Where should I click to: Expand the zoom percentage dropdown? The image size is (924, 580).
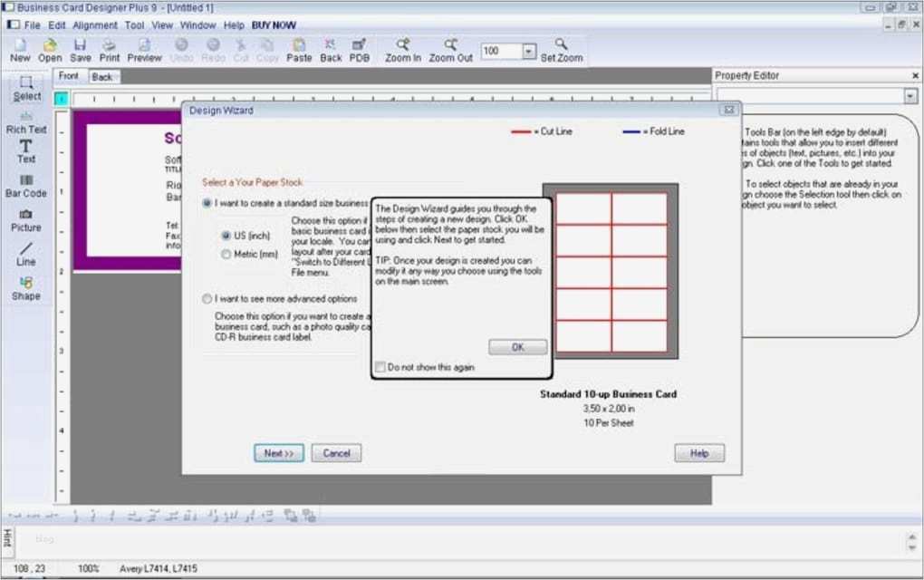529,52
